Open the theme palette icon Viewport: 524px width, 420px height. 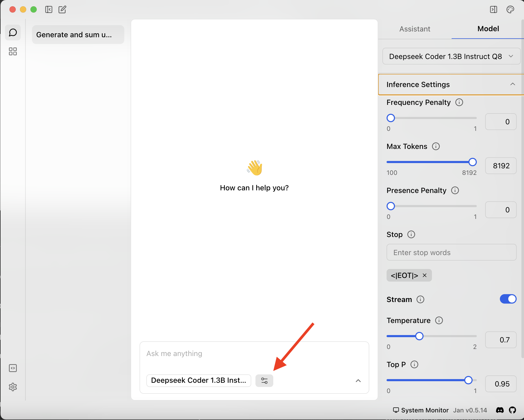pos(510,10)
